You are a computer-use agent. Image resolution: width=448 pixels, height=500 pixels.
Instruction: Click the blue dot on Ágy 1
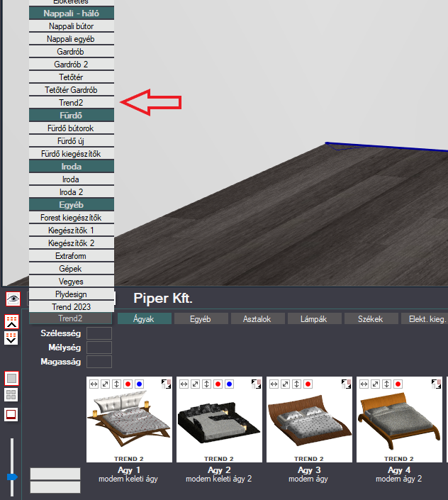pos(139,384)
